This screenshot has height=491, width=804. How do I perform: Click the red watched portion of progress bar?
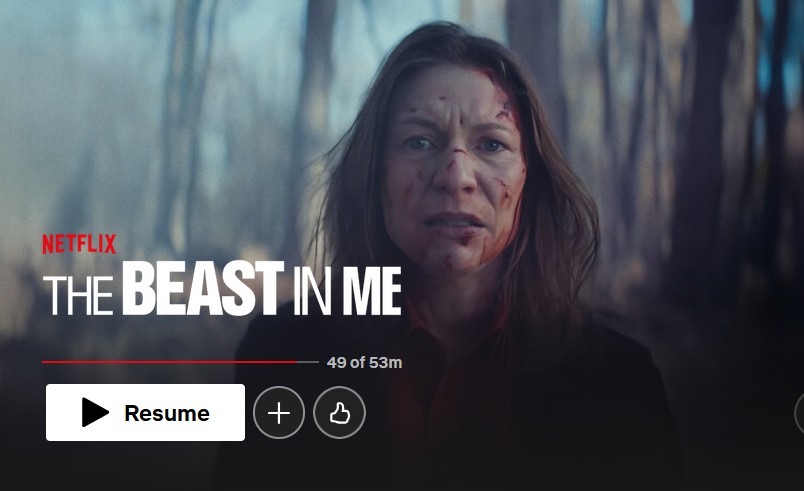point(170,362)
